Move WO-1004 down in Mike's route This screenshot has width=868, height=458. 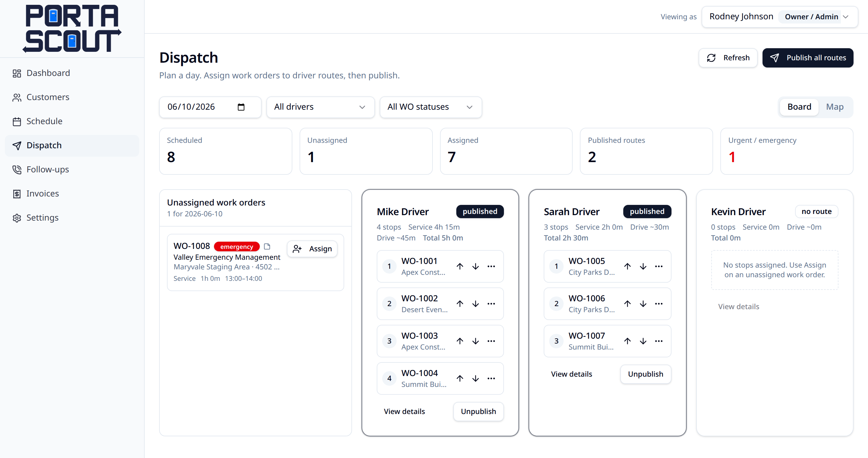click(476, 378)
